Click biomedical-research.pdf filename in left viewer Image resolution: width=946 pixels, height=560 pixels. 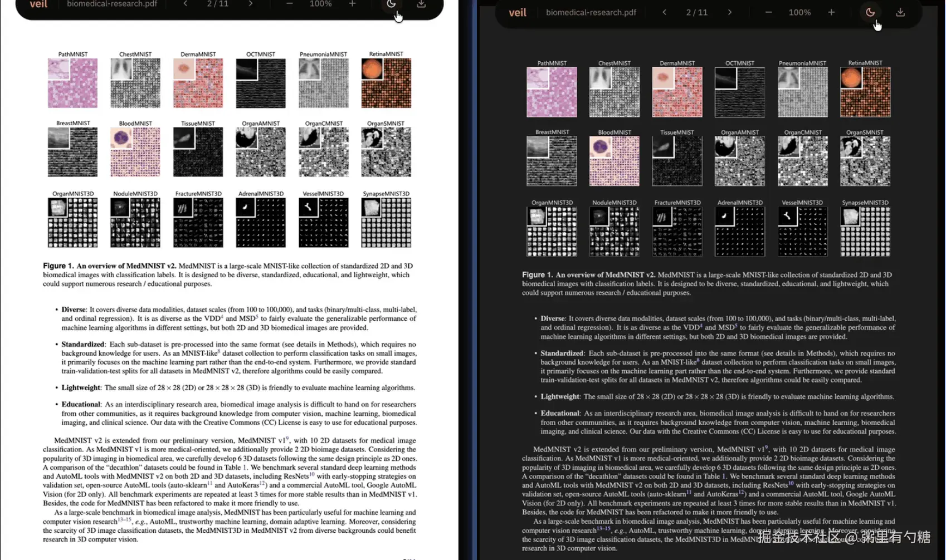pyautogui.click(x=112, y=4)
